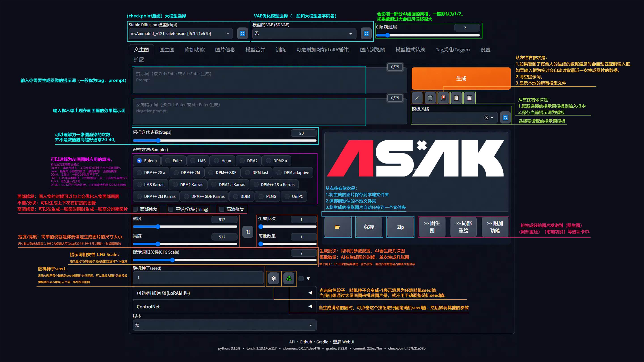Image resolution: width=644 pixels, height=362 pixels.
Task: Open the SD VAE dropdown
Action: (x=304, y=34)
